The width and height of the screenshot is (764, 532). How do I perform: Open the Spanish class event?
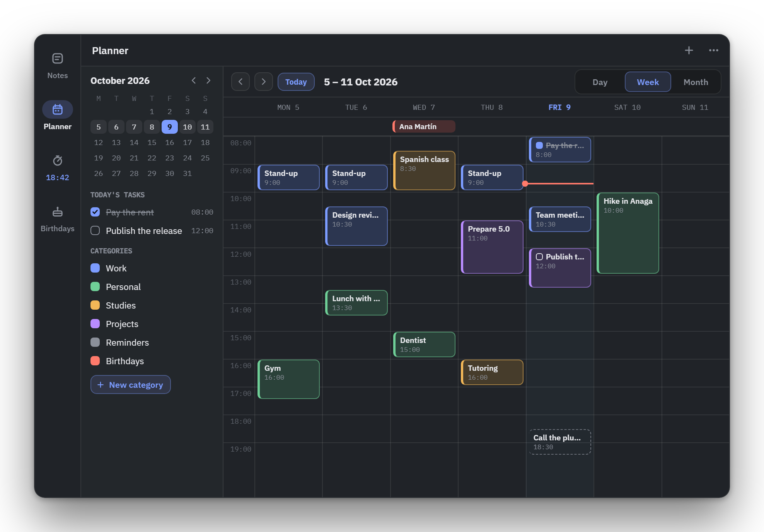[x=424, y=171]
